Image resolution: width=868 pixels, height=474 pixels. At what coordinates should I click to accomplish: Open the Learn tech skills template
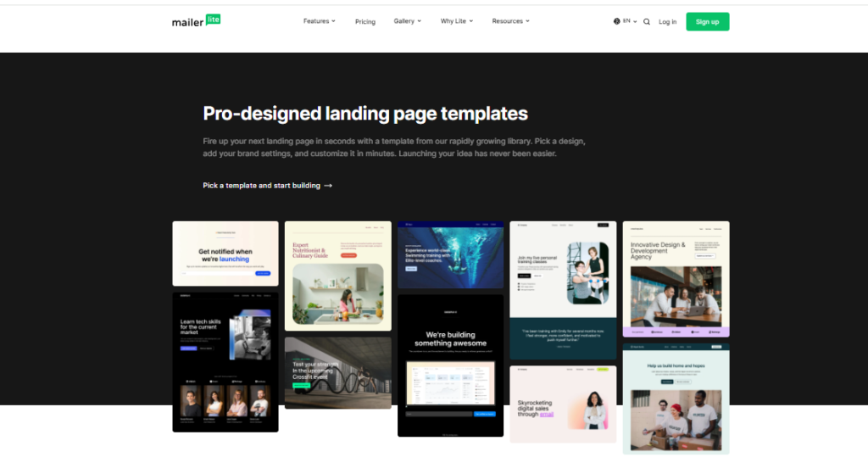coord(225,362)
